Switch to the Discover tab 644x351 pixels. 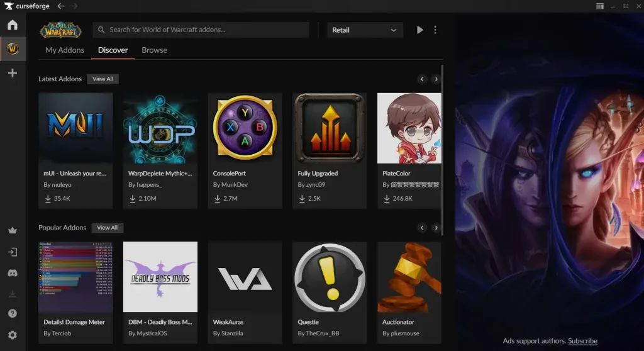[113, 50]
